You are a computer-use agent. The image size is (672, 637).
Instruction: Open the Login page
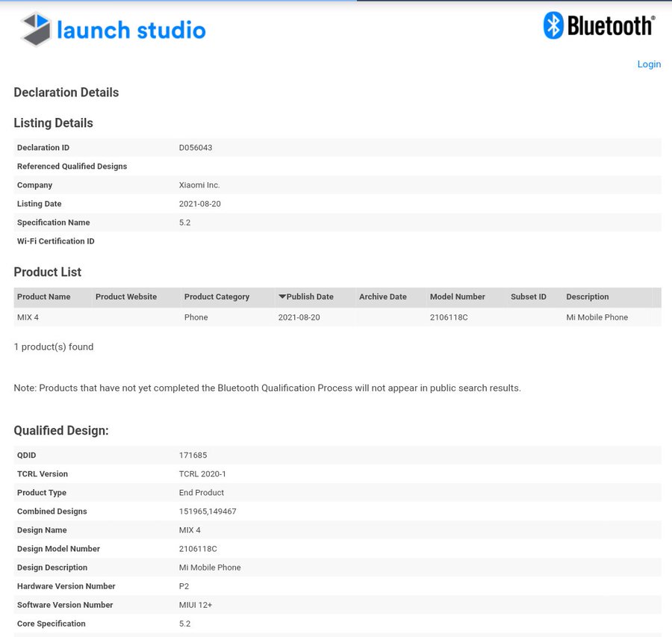pyautogui.click(x=648, y=64)
